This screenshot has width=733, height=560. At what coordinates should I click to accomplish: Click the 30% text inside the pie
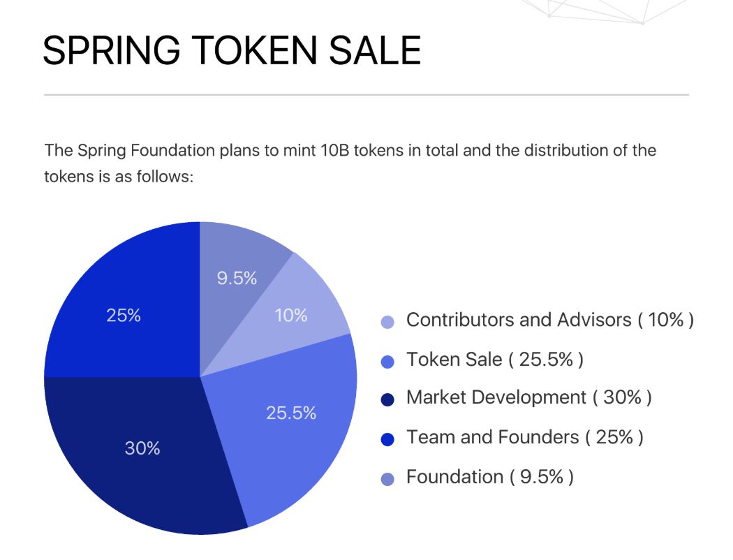[x=142, y=448]
